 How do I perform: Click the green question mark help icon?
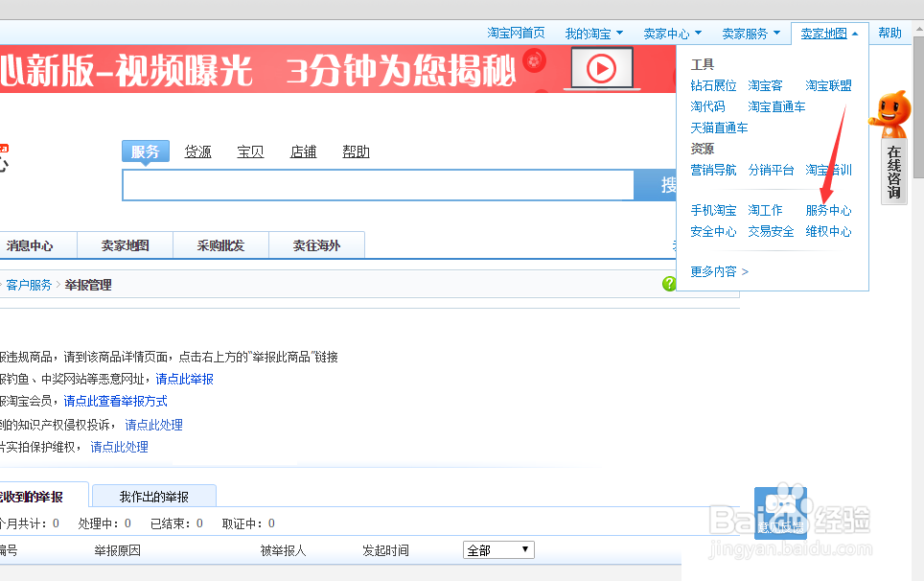[669, 284]
